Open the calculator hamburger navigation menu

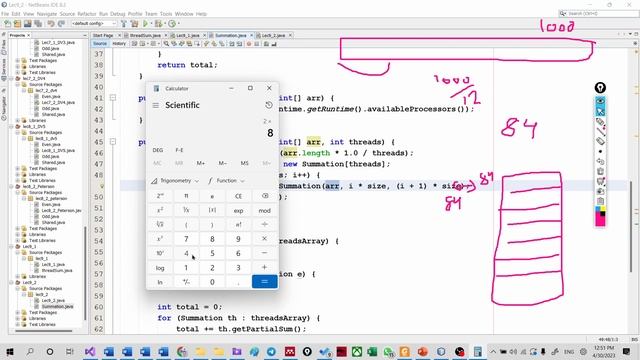point(156,105)
